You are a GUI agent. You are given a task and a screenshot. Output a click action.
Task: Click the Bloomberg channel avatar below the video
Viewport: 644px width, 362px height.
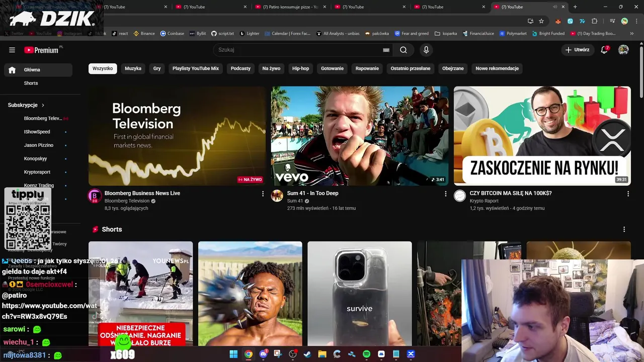95,196
